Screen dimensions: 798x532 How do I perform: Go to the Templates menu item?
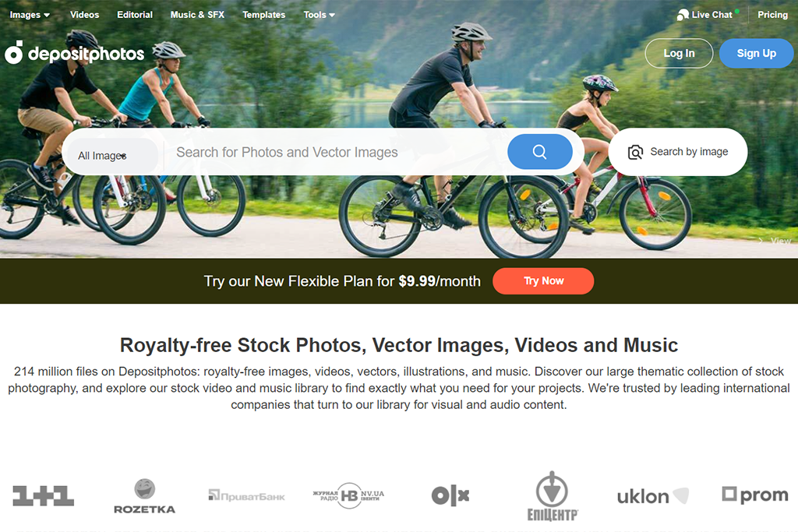coord(263,15)
